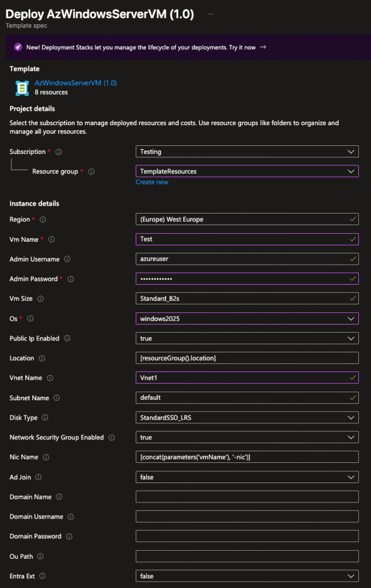
Task: Click the Create new resource group link
Action: (152, 182)
